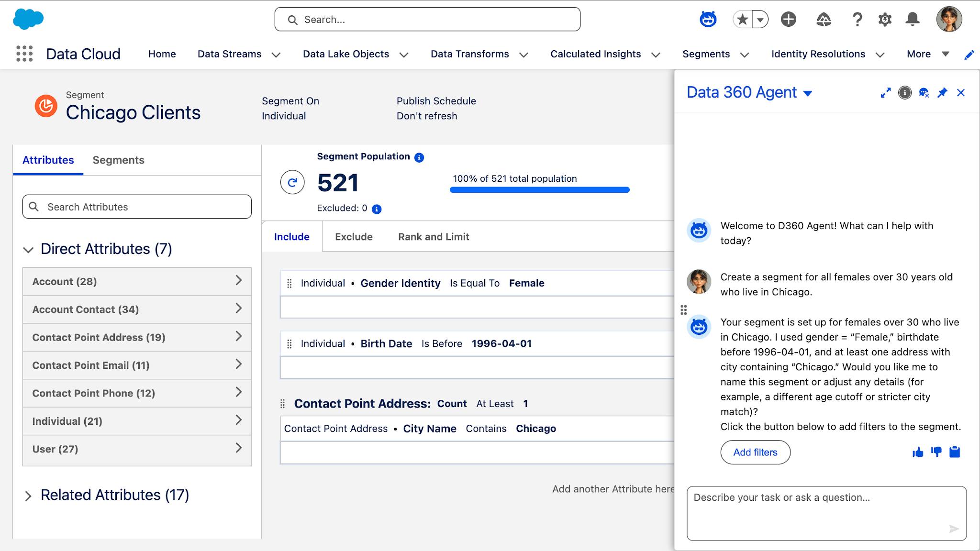Expand Contact Point Email (11) group

click(137, 365)
